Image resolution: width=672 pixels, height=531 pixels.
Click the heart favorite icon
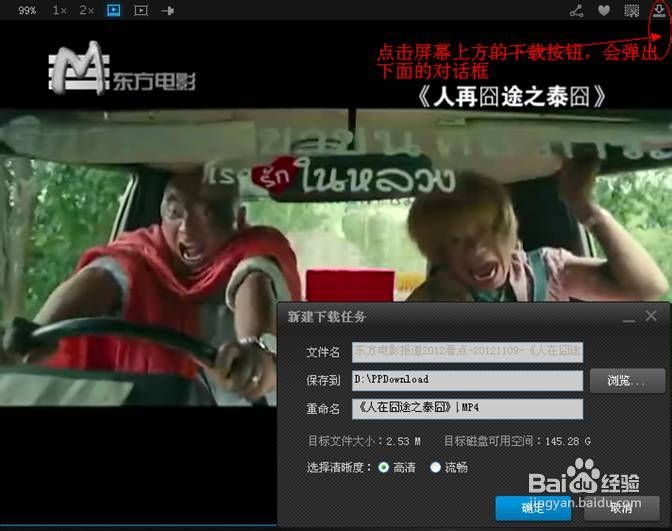point(604,10)
